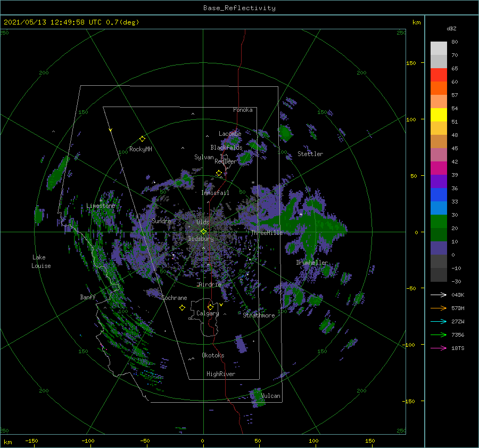
Task: Pick the bright yellow swatch between 54 and 51
Action: [439, 115]
